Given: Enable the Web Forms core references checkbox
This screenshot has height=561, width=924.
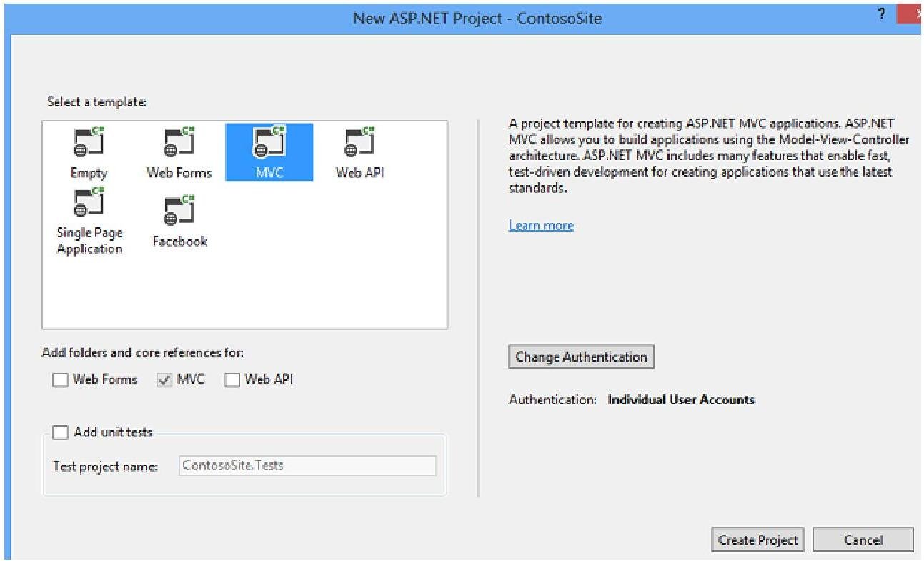Looking at the screenshot, I should [x=60, y=381].
